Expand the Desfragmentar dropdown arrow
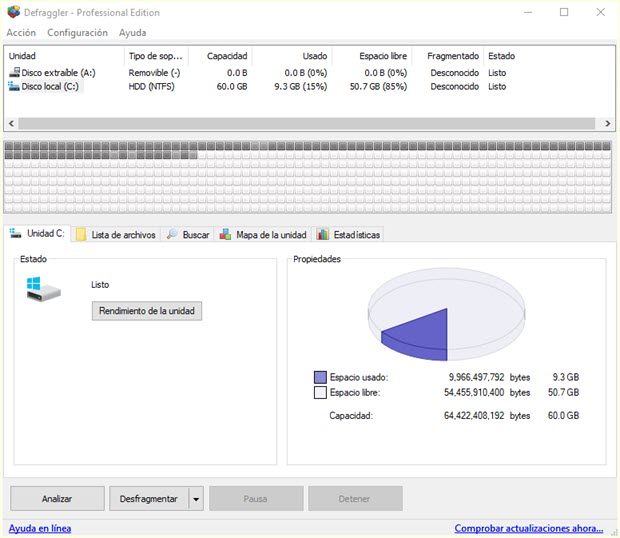The height and width of the screenshot is (538, 620). 196,499
